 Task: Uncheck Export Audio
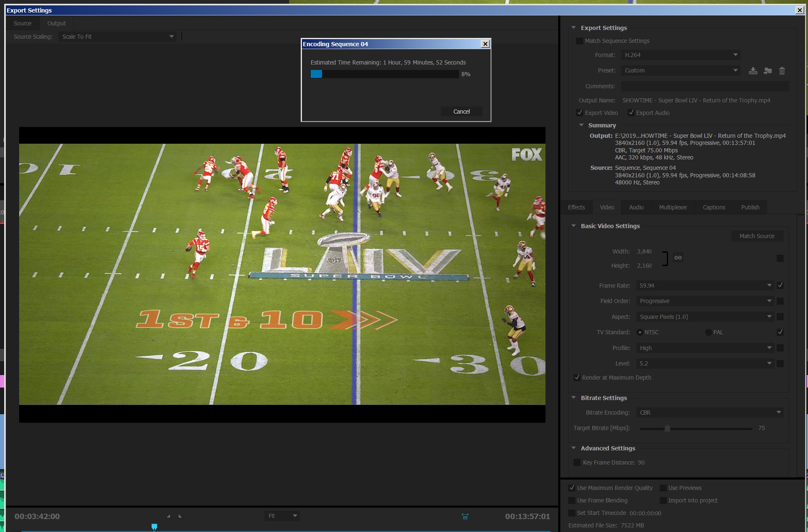631,112
